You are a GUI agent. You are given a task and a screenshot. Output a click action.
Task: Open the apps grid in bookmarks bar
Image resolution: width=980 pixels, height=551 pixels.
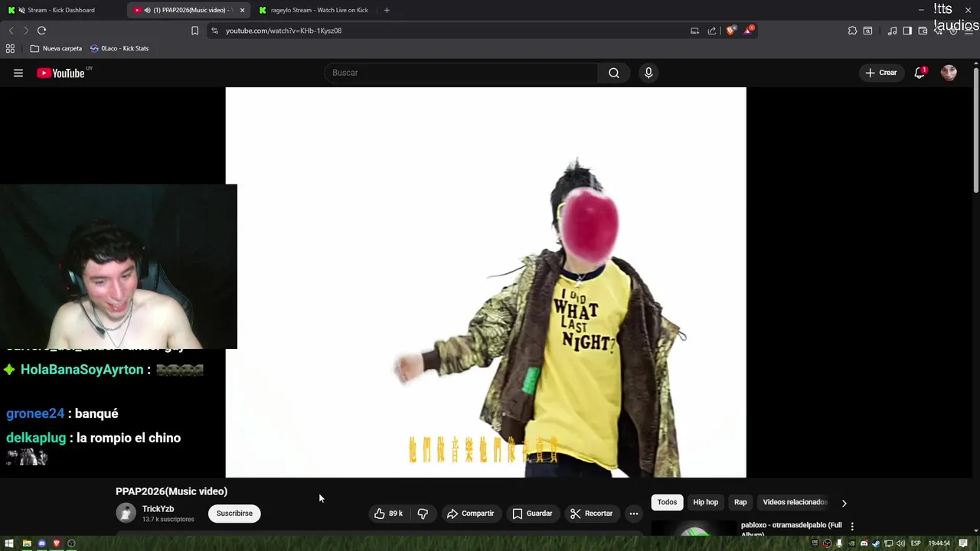pyautogui.click(x=10, y=48)
